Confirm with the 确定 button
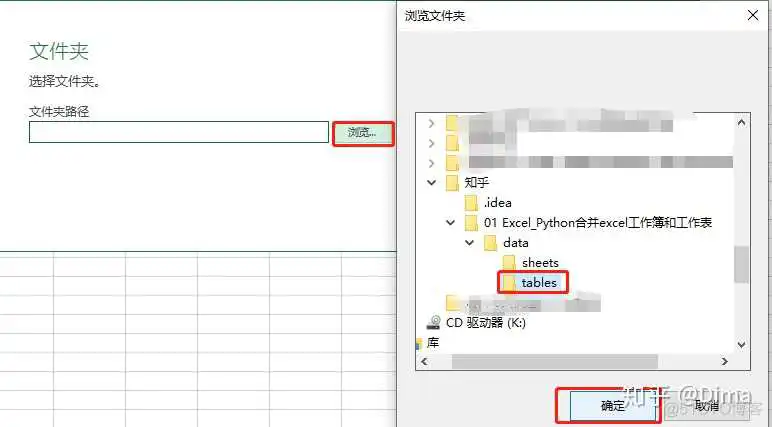 612,405
